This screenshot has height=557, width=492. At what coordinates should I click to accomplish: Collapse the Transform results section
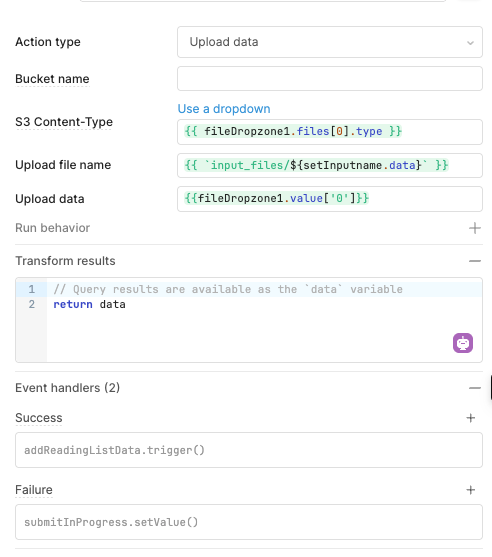475,261
